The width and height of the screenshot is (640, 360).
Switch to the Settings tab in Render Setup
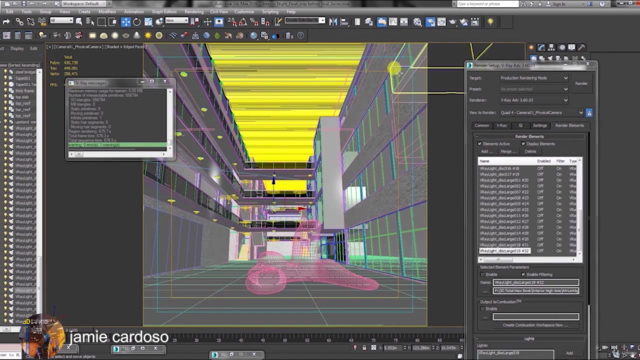pos(539,125)
